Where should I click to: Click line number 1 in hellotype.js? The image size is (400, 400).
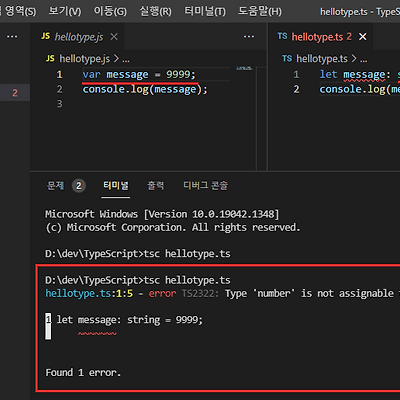59,74
